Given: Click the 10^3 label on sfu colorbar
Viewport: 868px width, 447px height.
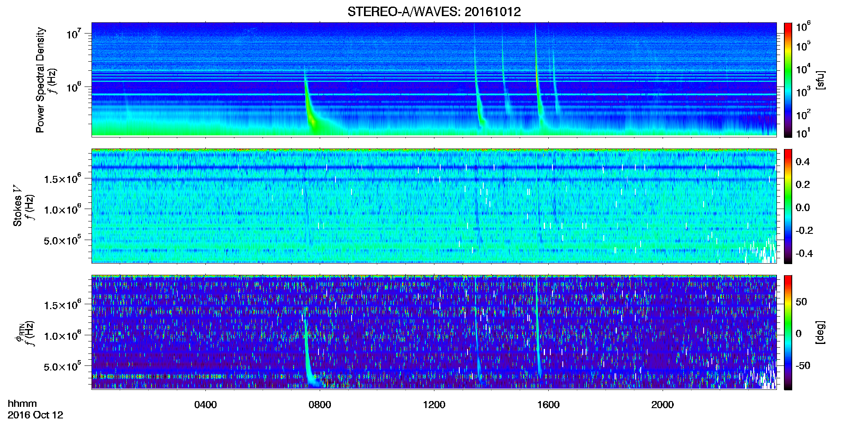Looking at the screenshot, I should [803, 91].
